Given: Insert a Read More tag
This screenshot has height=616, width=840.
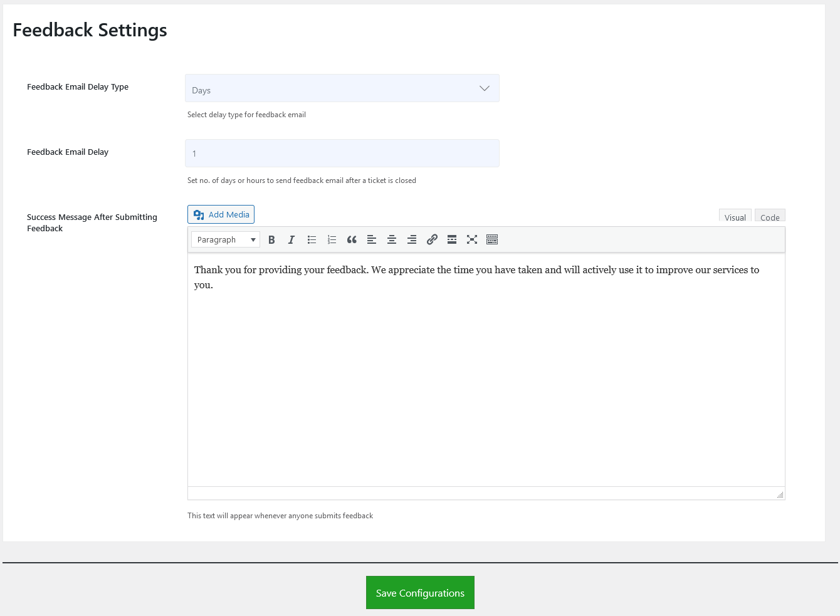Looking at the screenshot, I should coord(452,239).
